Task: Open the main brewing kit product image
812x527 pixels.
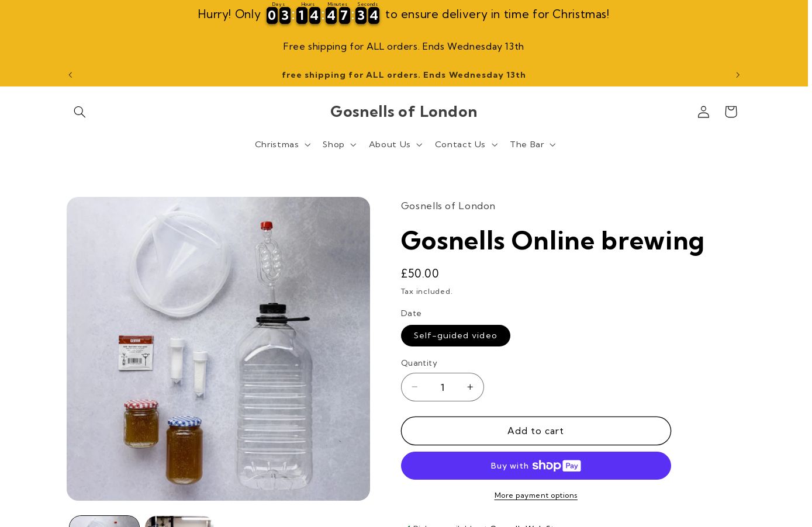Action: click(218, 349)
